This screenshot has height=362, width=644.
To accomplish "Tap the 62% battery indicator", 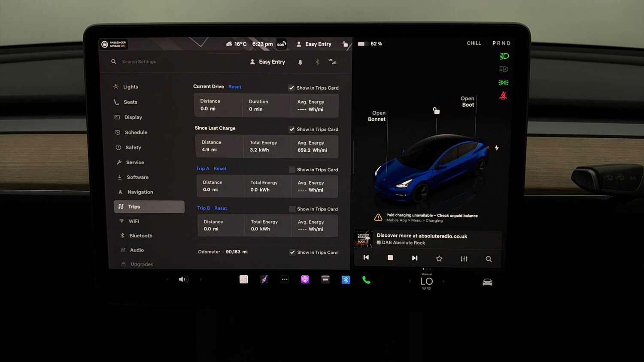I will 370,43.
